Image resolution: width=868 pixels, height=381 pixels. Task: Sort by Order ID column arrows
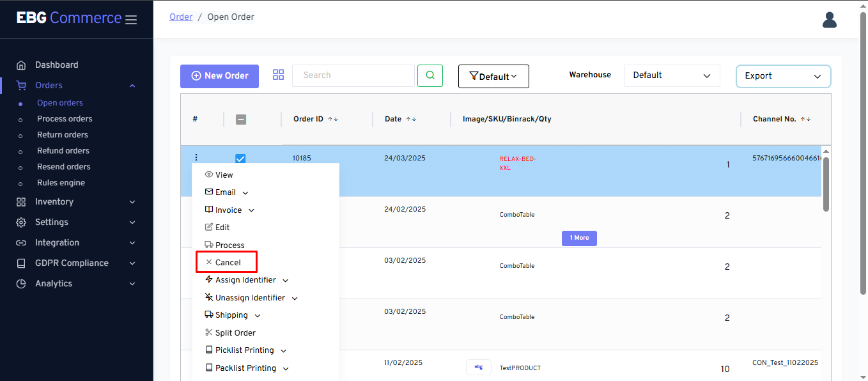[x=333, y=119]
